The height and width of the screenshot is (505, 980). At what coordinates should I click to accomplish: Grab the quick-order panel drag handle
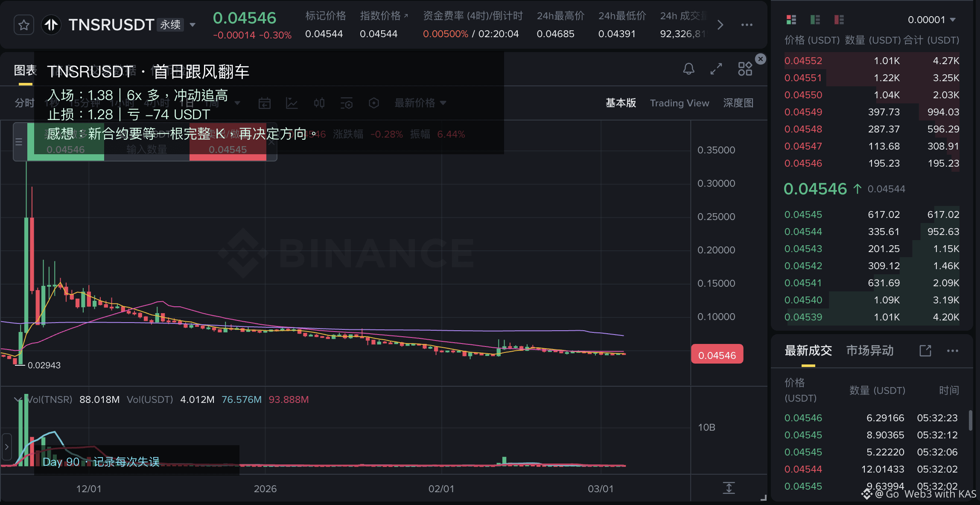(19, 142)
